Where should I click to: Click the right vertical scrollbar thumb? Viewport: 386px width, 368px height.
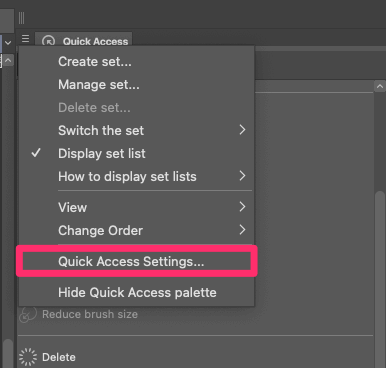380,279
